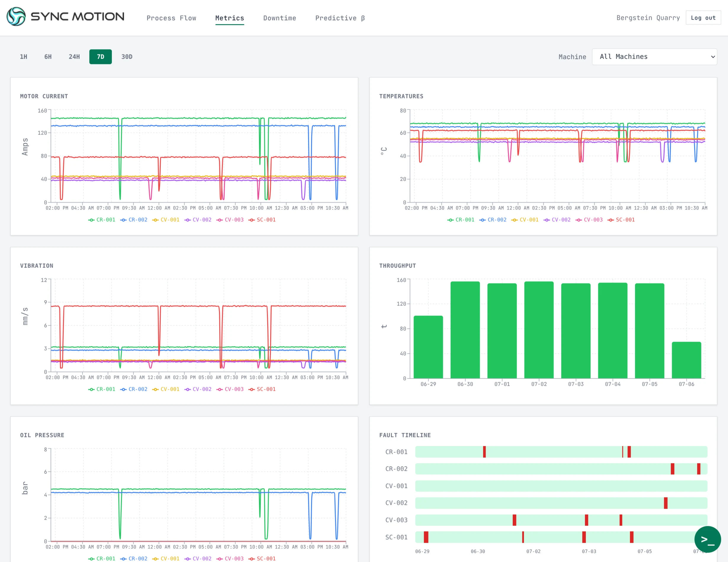Toggle SC-001 series in Motor Current legend
Image resolution: width=728 pixels, height=562 pixels.
click(x=262, y=220)
